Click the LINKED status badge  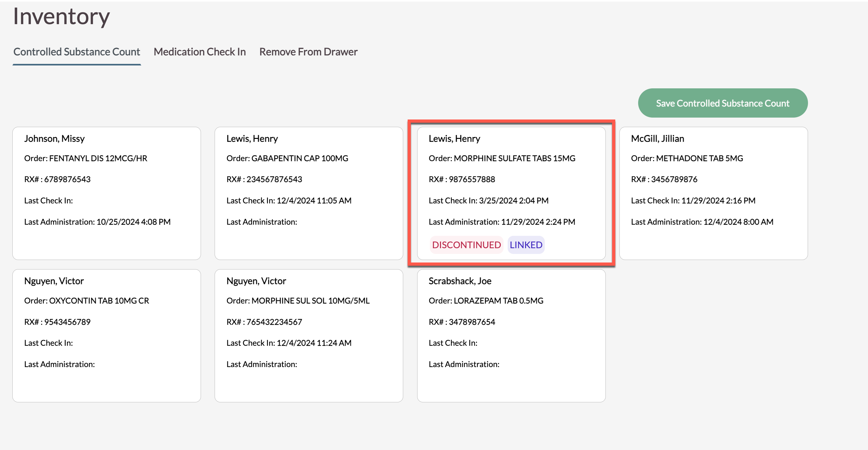526,245
